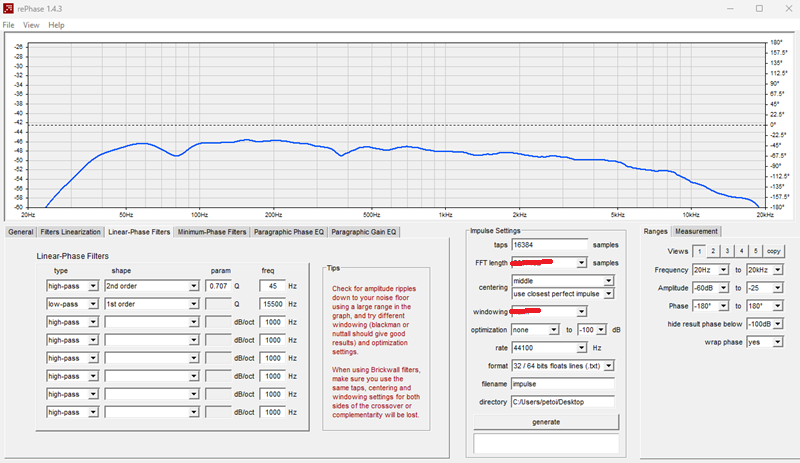Screen dimensions: 800x463
Task: Open the use closest perfect impulse dropdown
Action: [x=562, y=294]
